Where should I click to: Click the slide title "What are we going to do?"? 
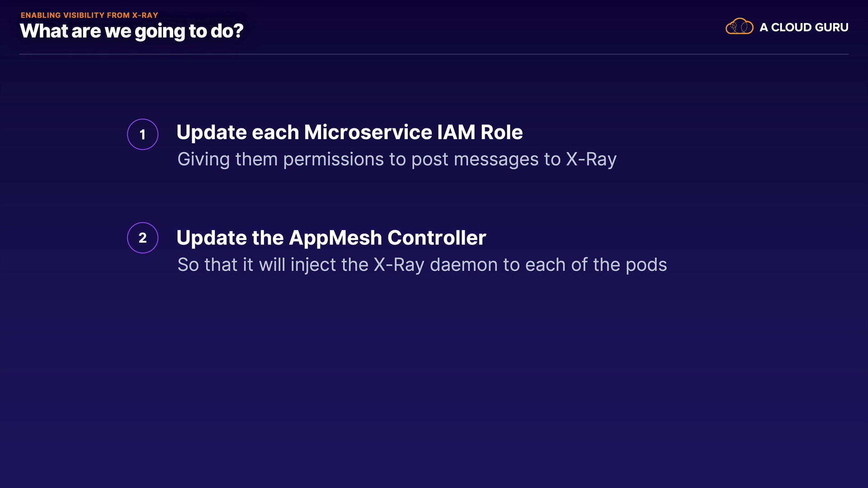132,31
